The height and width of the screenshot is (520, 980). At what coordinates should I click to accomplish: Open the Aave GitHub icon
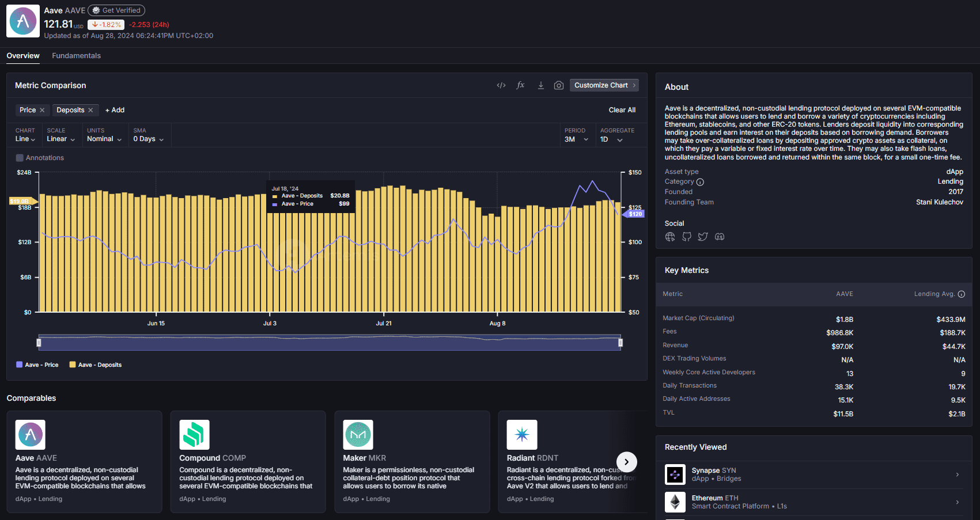tap(687, 237)
